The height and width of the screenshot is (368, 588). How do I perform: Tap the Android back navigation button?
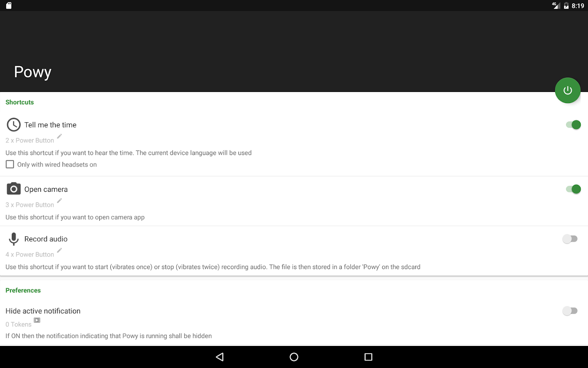pos(220,357)
